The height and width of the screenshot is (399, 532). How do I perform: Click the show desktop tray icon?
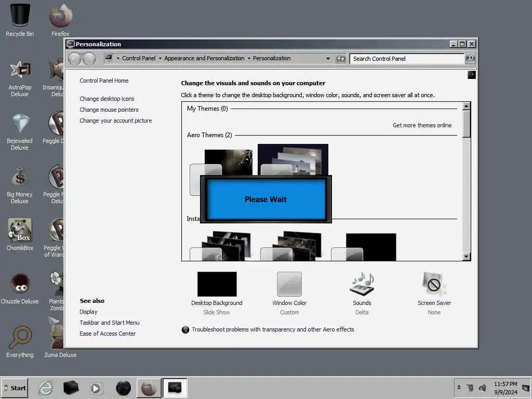tap(526, 388)
